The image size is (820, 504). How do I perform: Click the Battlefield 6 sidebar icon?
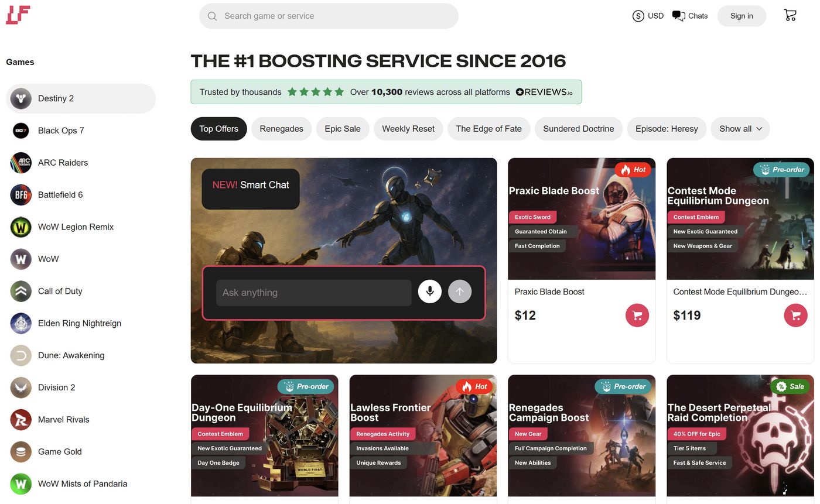20,194
